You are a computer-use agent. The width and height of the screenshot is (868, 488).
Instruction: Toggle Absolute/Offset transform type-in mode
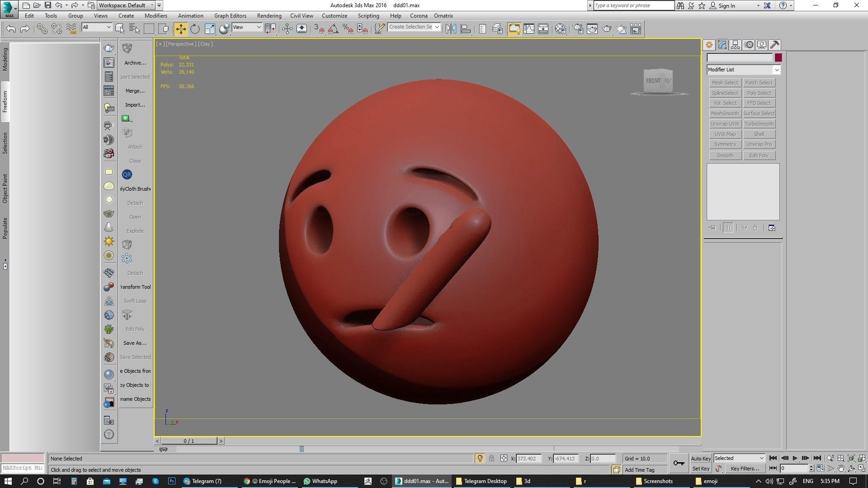click(x=504, y=458)
